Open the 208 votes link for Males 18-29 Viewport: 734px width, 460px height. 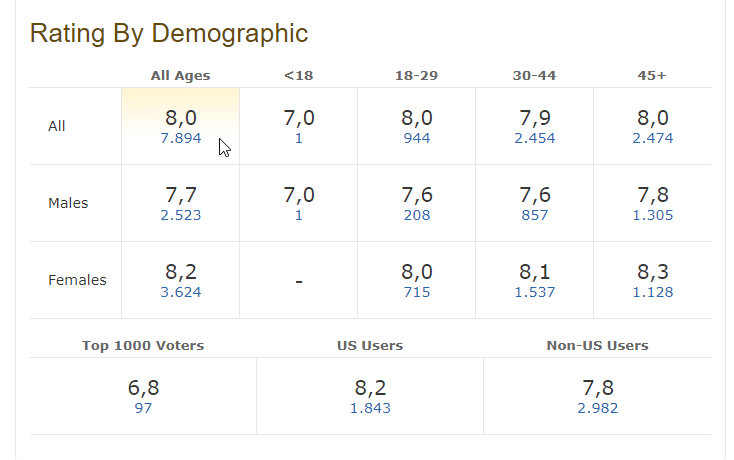click(x=417, y=215)
